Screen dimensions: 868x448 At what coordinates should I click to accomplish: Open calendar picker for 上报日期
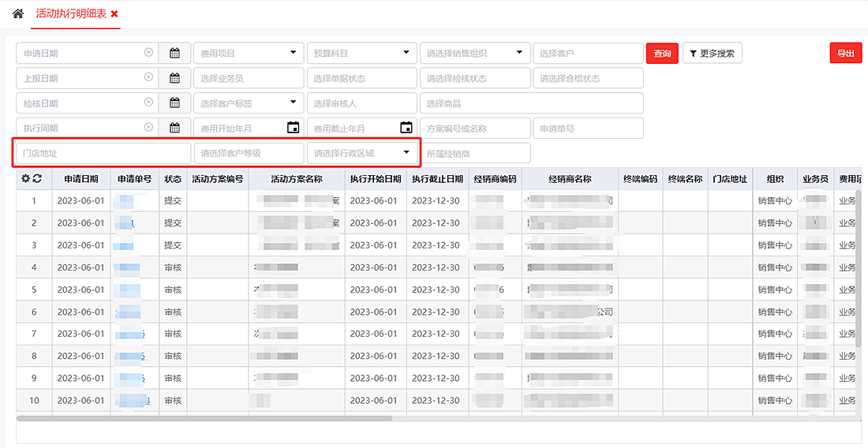(174, 78)
